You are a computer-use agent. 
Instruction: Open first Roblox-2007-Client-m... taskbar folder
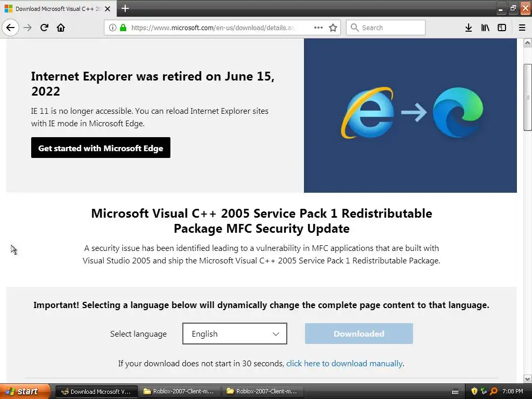(x=179, y=392)
